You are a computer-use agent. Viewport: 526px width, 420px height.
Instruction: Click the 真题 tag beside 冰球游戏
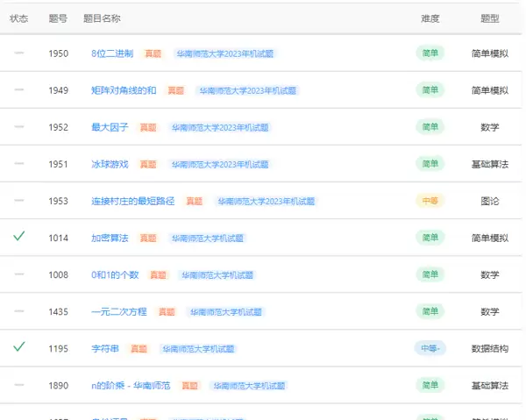point(148,164)
